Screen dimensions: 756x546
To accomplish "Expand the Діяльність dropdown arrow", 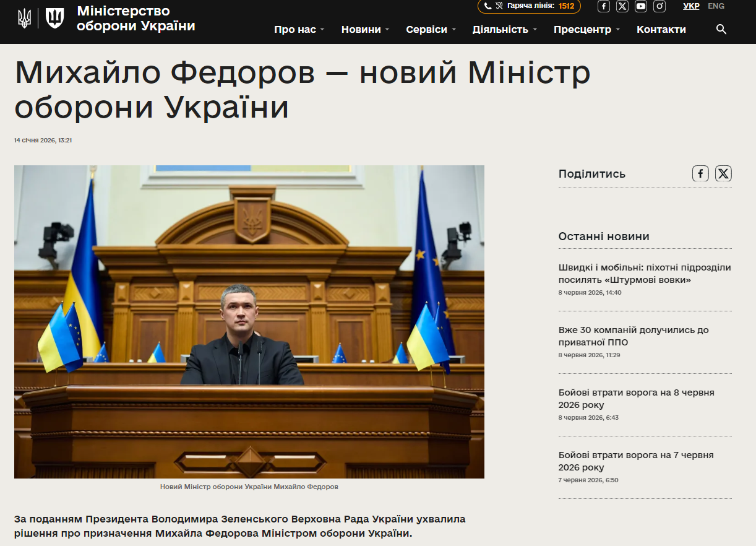I will [535, 30].
